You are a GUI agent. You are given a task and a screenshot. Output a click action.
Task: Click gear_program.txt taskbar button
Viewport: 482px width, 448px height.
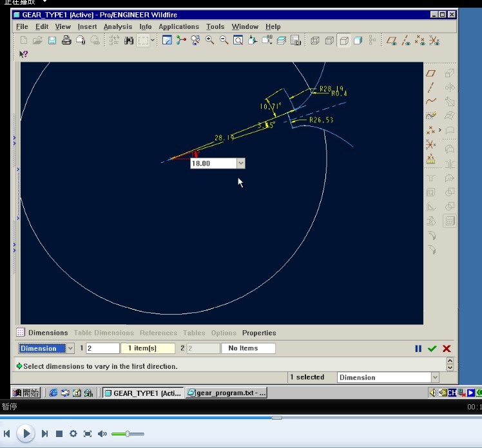226,393
